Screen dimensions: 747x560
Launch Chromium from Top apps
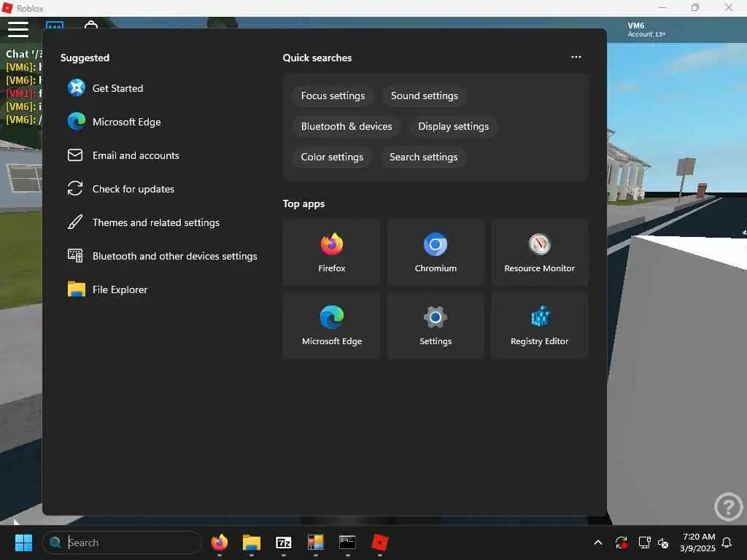(x=436, y=252)
